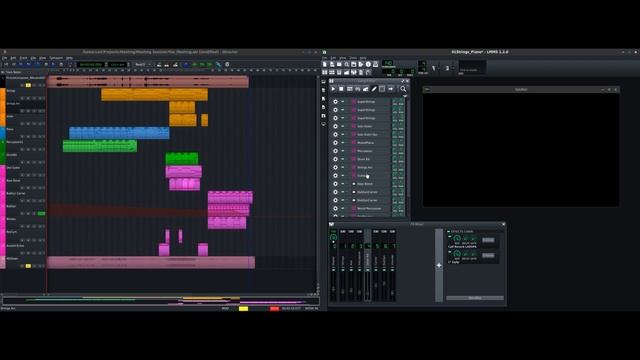Open My Home sidebar tab in LMMS
Viewport: 640px width, 360px height.
(324, 116)
